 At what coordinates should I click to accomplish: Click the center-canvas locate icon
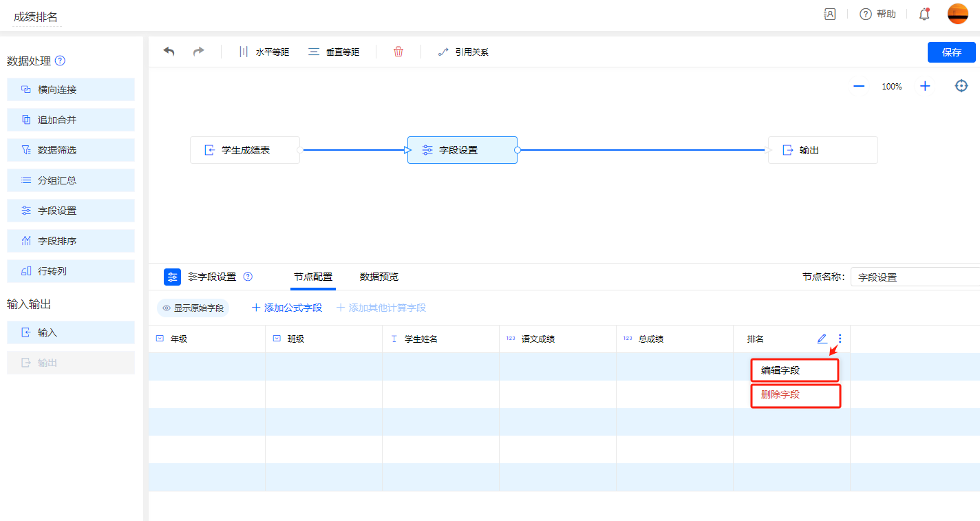point(961,86)
